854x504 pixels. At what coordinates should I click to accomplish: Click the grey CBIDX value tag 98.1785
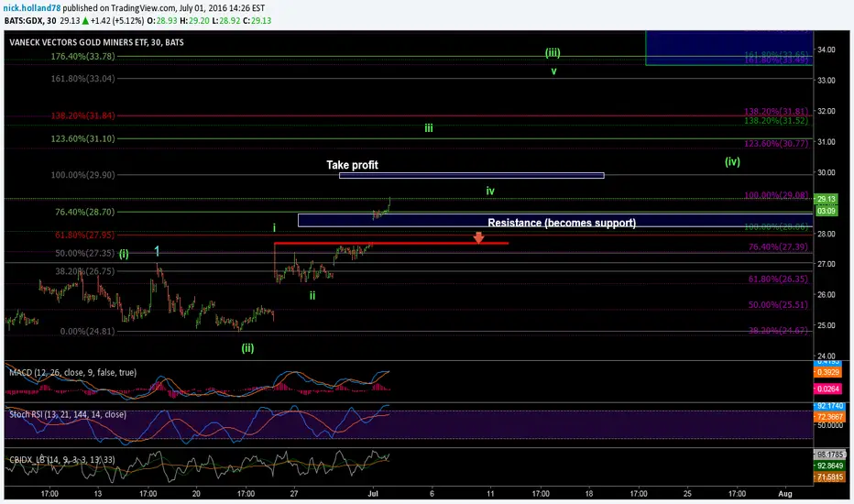(829, 455)
